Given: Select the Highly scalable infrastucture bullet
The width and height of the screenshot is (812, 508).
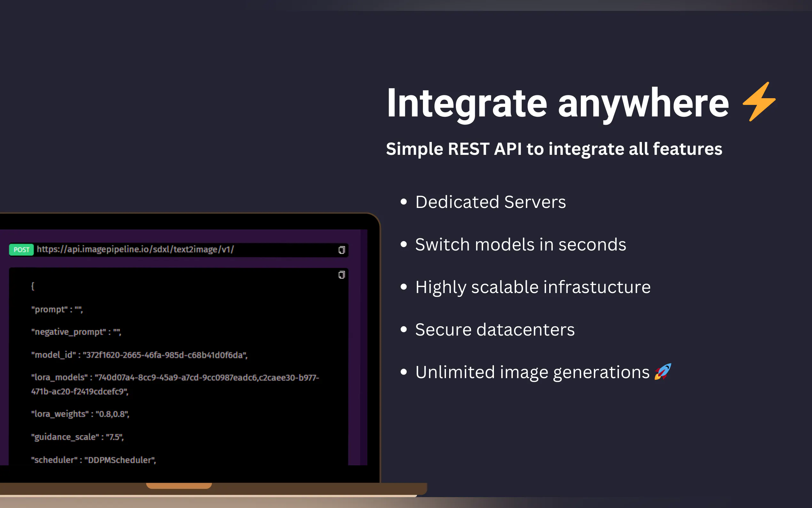Looking at the screenshot, I should coord(533,287).
